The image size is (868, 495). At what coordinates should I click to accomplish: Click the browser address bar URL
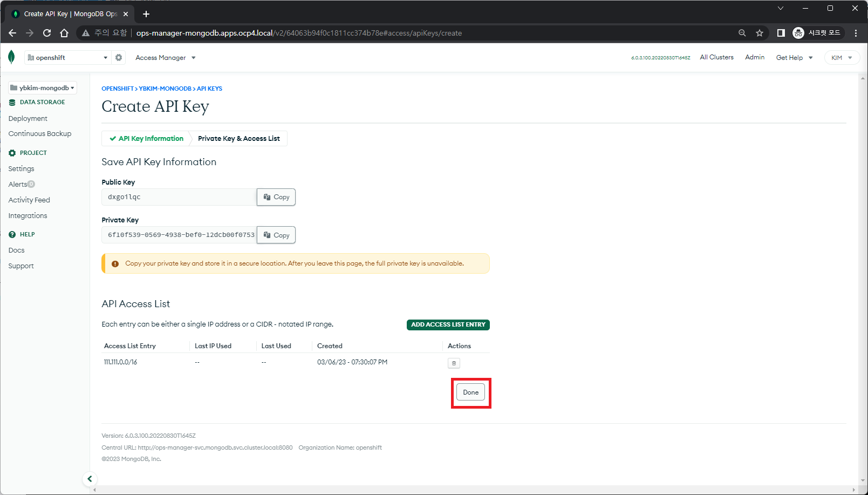click(299, 33)
